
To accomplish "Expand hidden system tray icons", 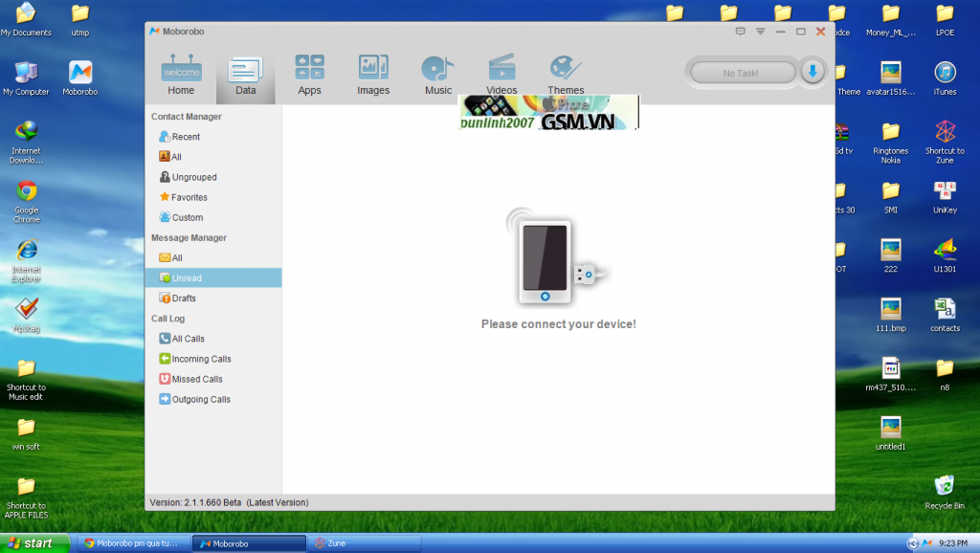I will [912, 543].
